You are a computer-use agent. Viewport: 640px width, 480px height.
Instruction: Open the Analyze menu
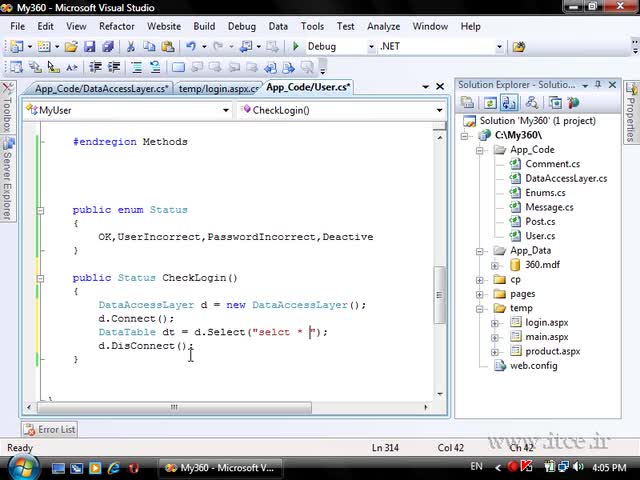point(383,26)
